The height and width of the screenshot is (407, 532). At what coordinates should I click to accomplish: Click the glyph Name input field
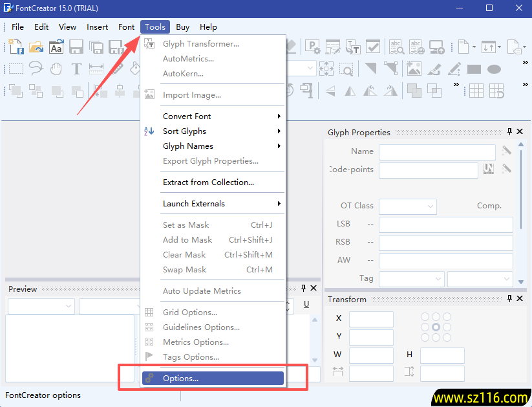[437, 152]
